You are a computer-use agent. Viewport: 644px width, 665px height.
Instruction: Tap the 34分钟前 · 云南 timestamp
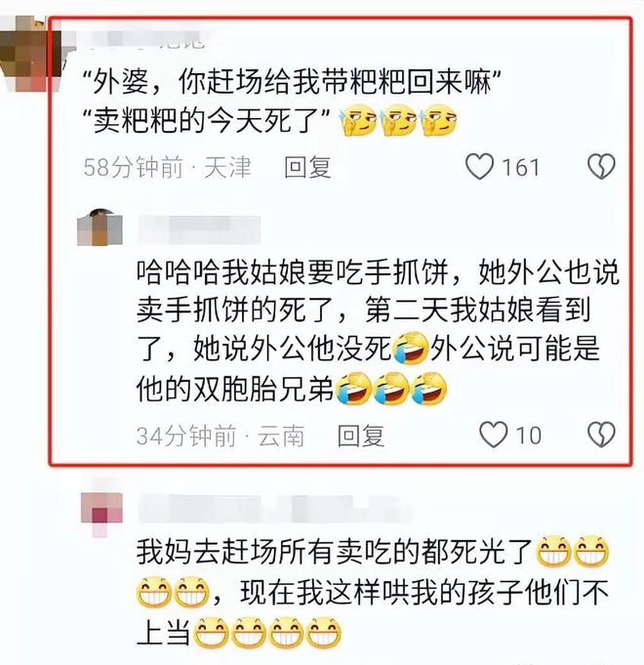(x=221, y=436)
